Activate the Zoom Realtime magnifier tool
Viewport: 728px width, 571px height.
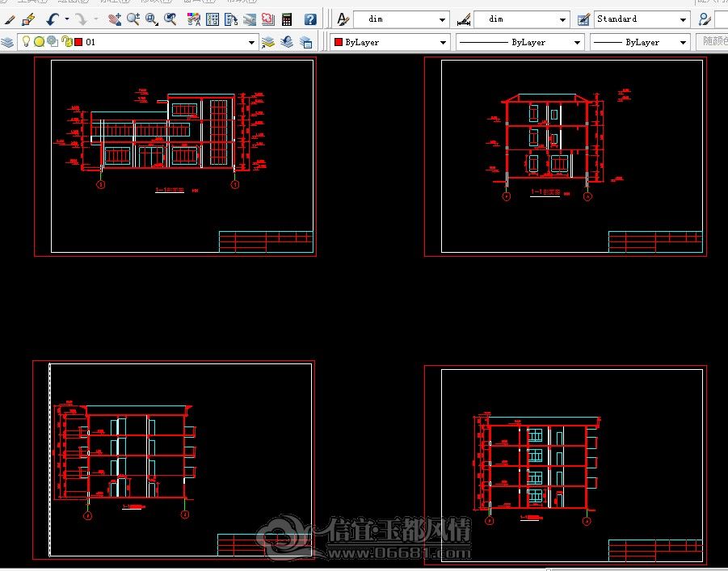coord(133,19)
